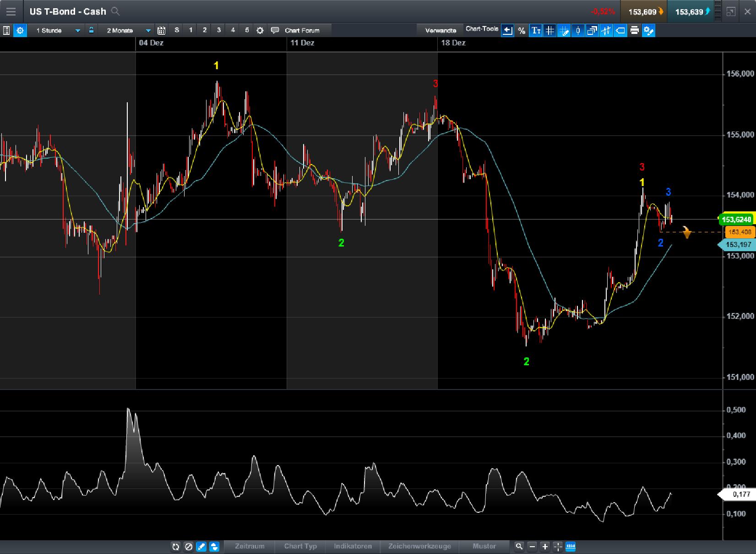Select the candlestick chart type icon
The width and height of the screenshot is (756, 554).
click(x=577, y=31)
